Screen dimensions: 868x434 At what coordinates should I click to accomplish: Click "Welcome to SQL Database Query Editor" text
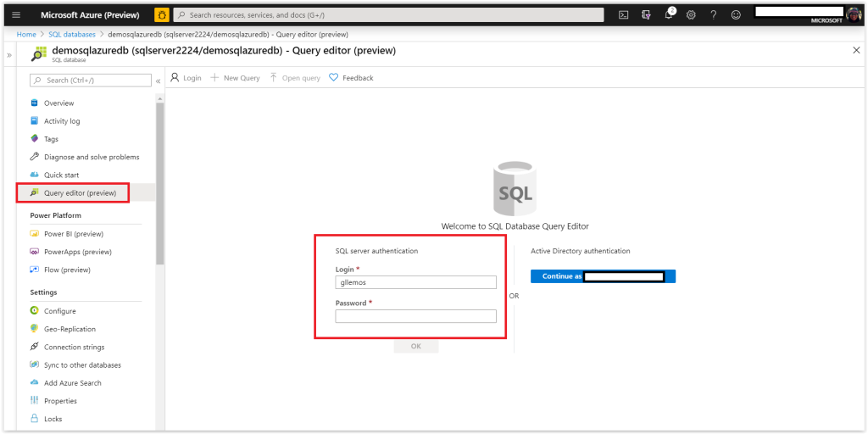(515, 225)
